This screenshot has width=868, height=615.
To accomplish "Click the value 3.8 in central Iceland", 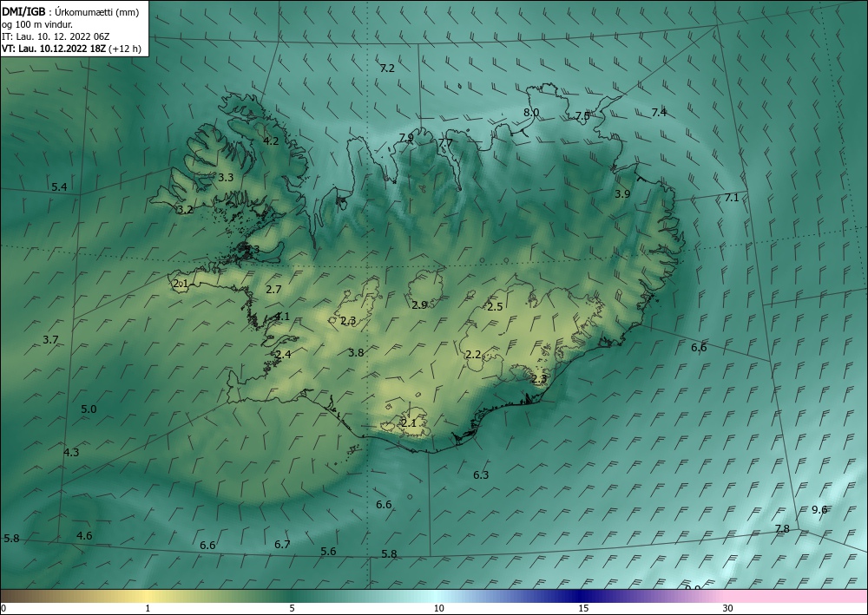I will coord(356,352).
